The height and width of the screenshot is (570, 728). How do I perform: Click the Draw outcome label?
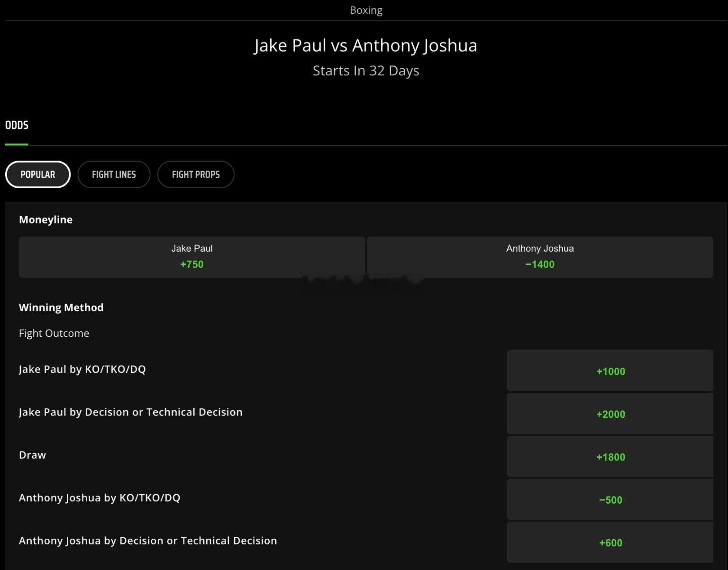(32, 455)
